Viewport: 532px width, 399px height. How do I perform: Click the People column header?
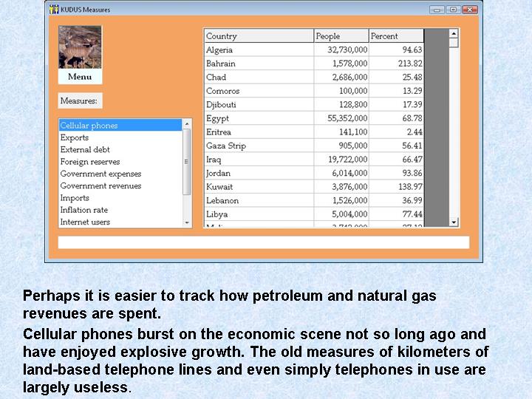[x=341, y=36]
